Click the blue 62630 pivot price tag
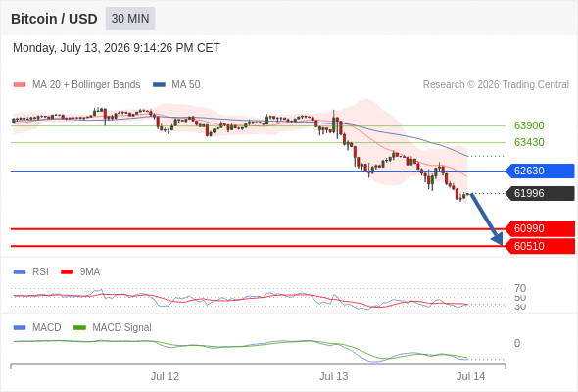Image resolution: width=578 pixels, height=392 pixels. 540,171
